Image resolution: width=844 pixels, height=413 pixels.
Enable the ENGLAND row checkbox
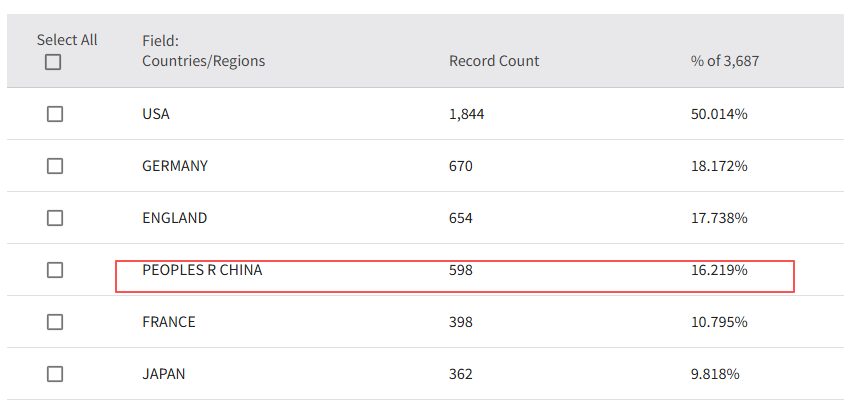pyautogui.click(x=55, y=218)
